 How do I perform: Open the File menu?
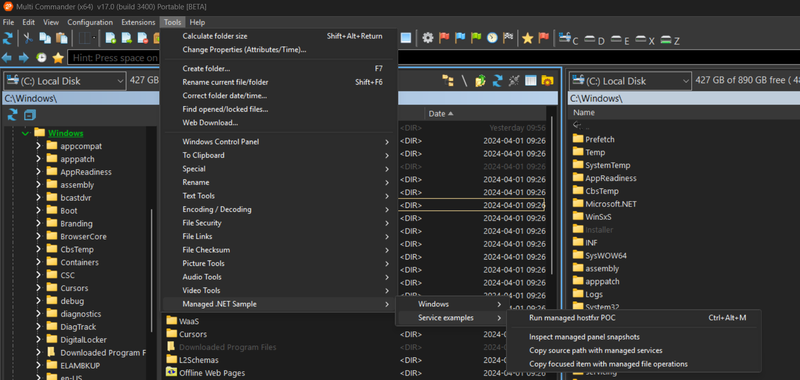pyautogui.click(x=8, y=22)
